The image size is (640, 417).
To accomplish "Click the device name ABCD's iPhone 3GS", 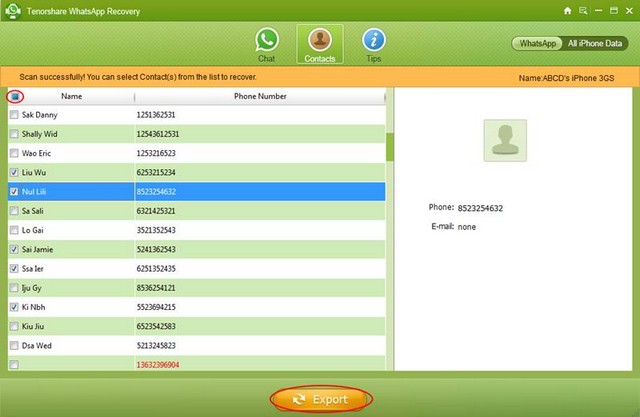I will click(566, 78).
